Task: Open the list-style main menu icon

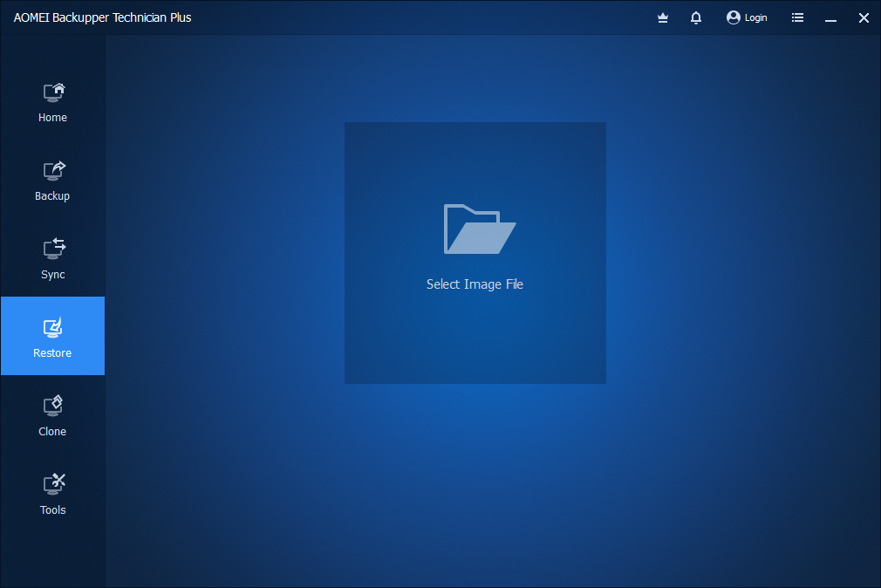Action: pyautogui.click(x=797, y=17)
